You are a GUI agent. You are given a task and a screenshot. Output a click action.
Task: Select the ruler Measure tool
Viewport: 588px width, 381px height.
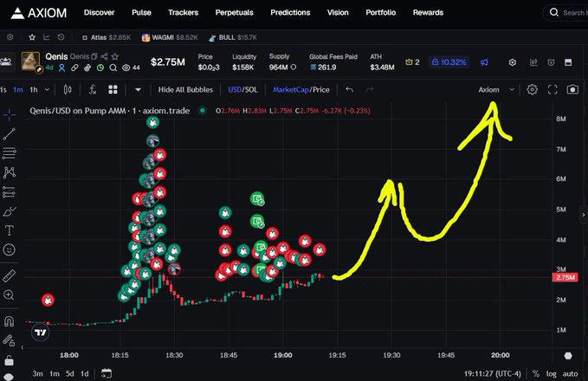pos(9,276)
